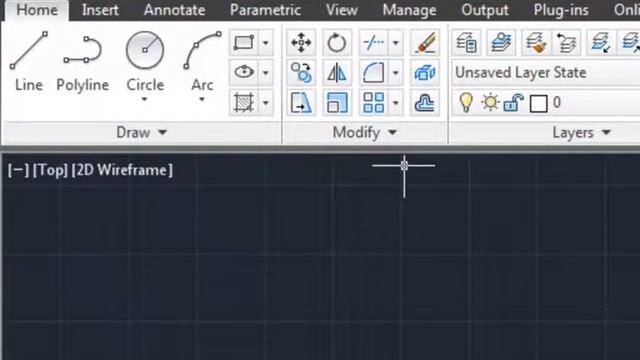The image size is (640, 360).
Task: Click the [-] viewport controls label
Action: click(x=18, y=170)
